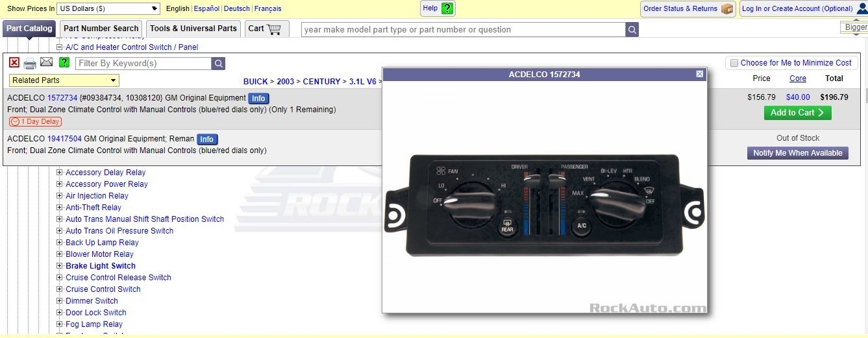Focus the main part search field
This screenshot has width=868, height=338.
(464, 30)
